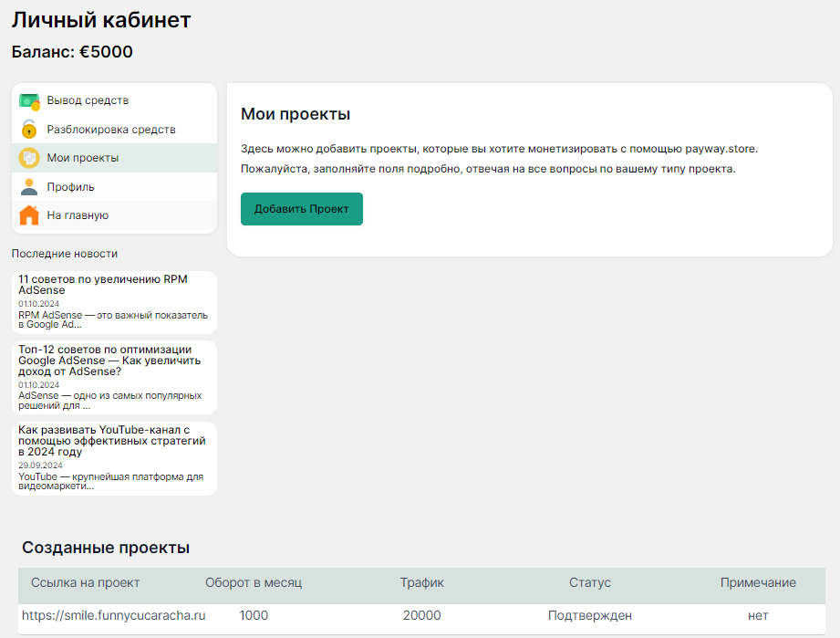Screen dimensions: 840x638
Task: Open news article about 11 советов RPM AdSense
Action: 103,285
